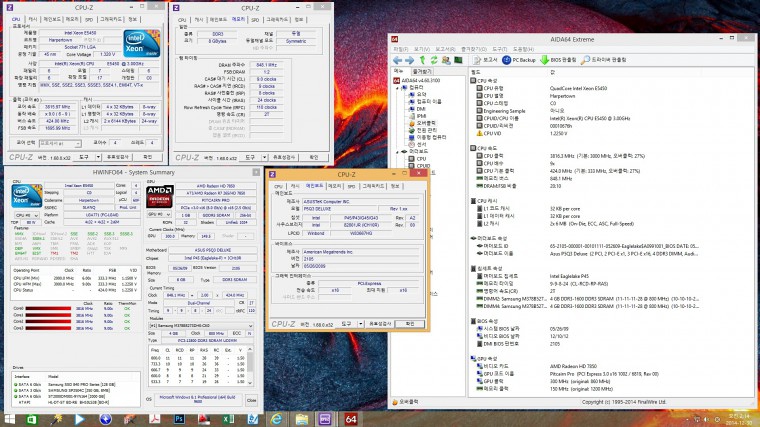Go back in AIDA64 toolbar
The height and width of the screenshot is (427, 760).
pos(397,60)
